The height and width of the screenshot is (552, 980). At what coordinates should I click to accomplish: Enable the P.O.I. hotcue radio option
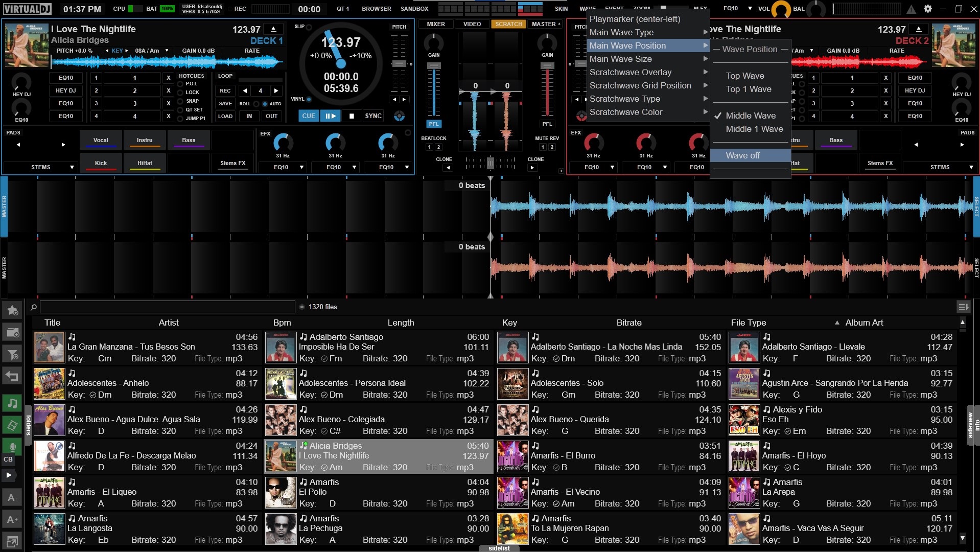pyautogui.click(x=180, y=84)
